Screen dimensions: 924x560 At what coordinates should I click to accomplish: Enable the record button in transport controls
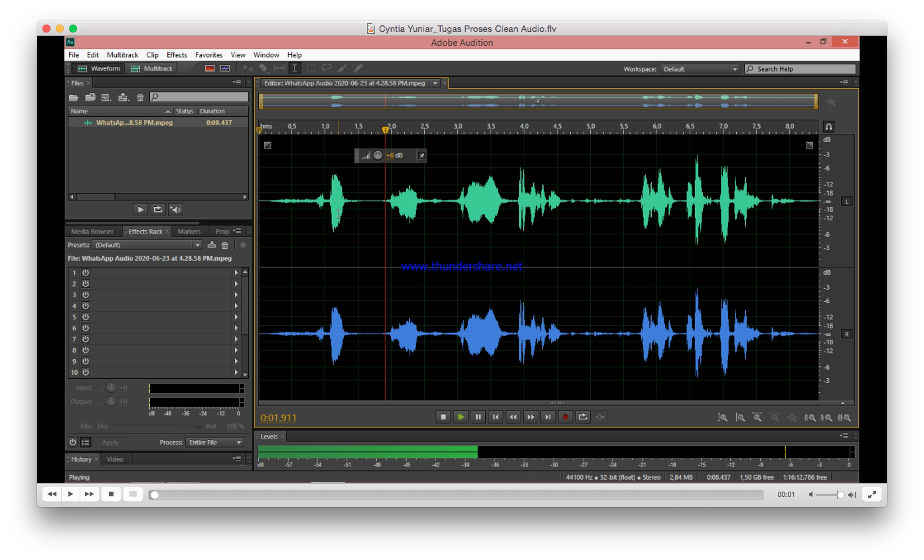[x=565, y=417]
